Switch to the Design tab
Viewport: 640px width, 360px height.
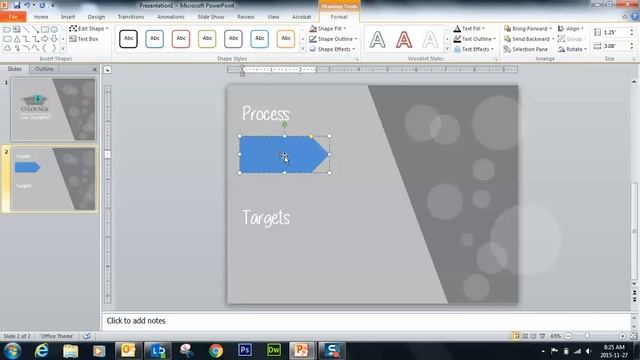coord(96,17)
